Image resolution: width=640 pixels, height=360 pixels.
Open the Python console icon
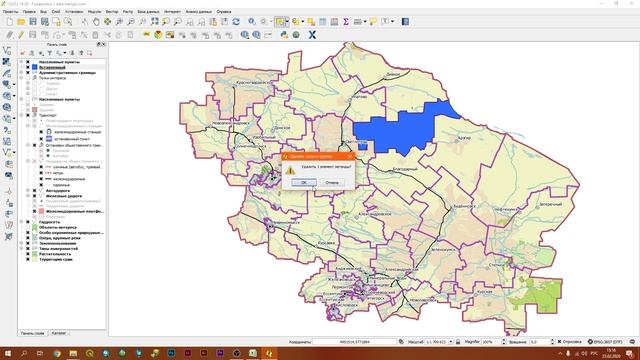(x=284, y=35)
